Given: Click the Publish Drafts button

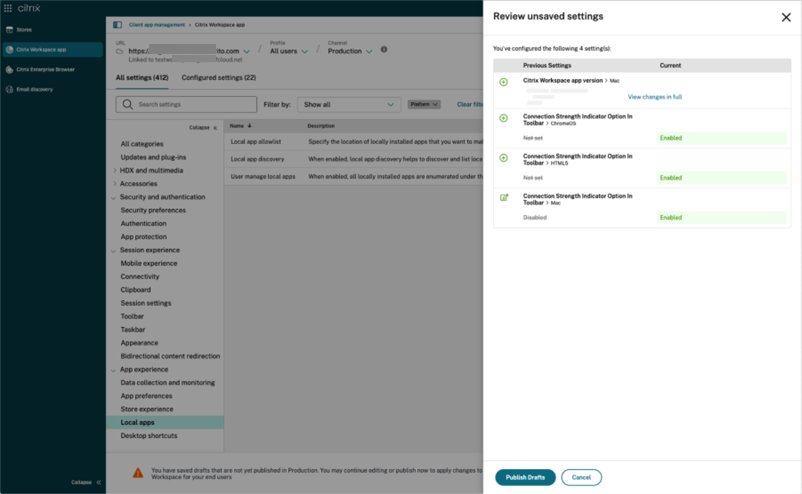Looking at the screenshot, I should tap(525, 478).
